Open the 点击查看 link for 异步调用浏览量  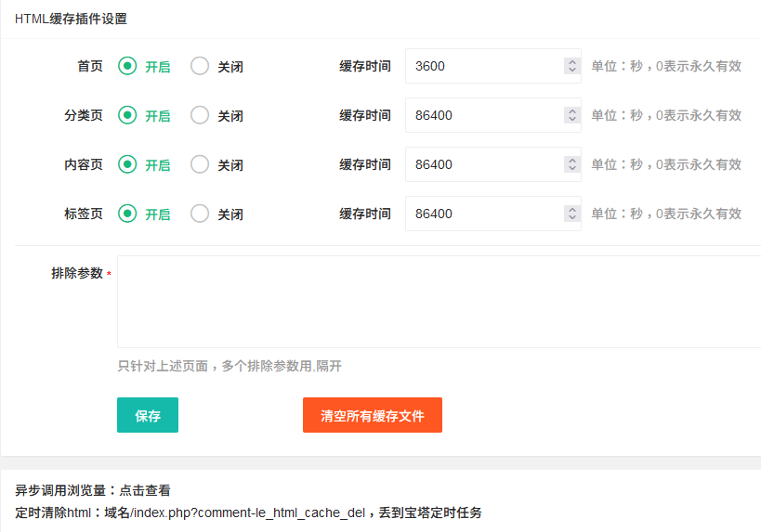coord(145,490)
